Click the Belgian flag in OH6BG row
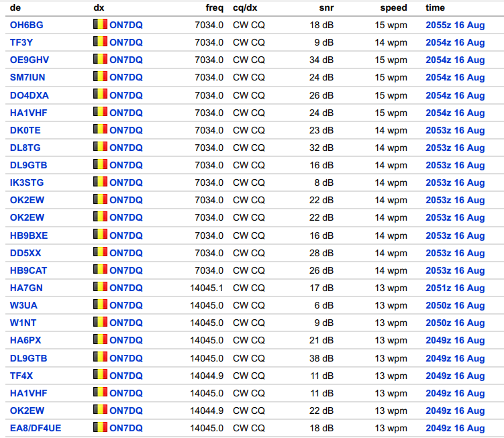This screenshot has width=504, height=438. pos(100,23)
